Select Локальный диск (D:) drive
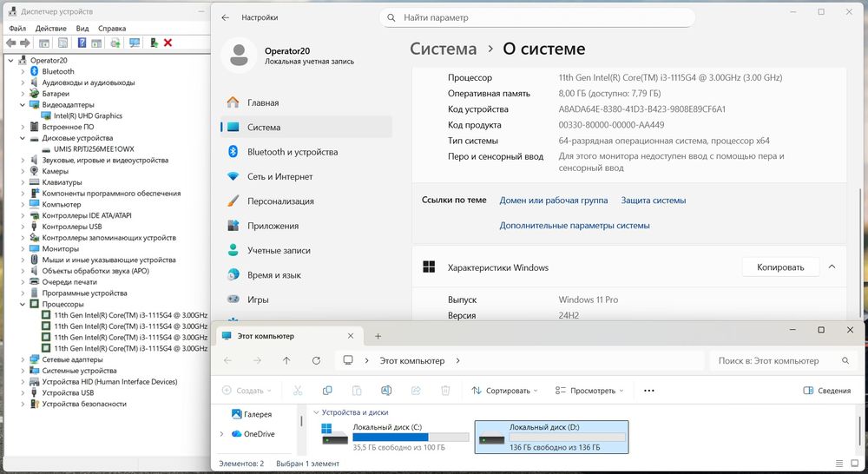Screen dimensions: 868x474 point(551,437)
